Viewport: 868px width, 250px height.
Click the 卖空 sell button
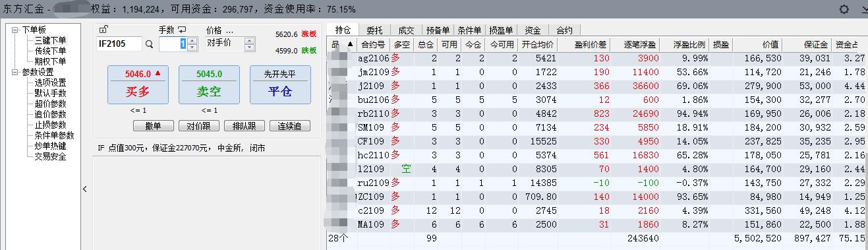209,84
